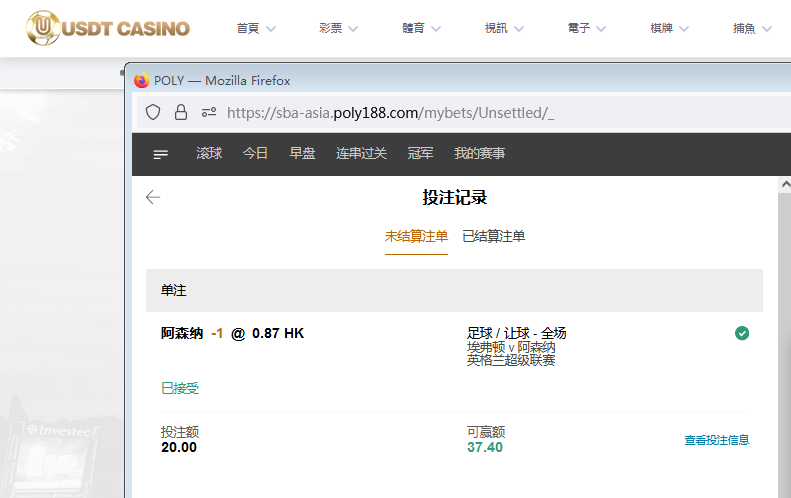Open tracking protection shield icon
Screen dimensions: 791x498
coord(153,112)
